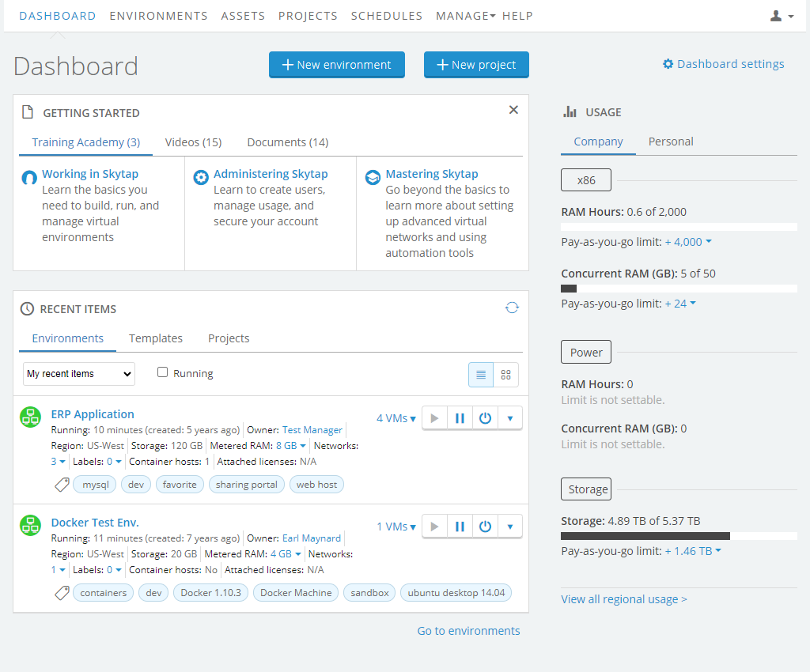
Task: Click the Administering Skytap course icon
Action: 200,178
